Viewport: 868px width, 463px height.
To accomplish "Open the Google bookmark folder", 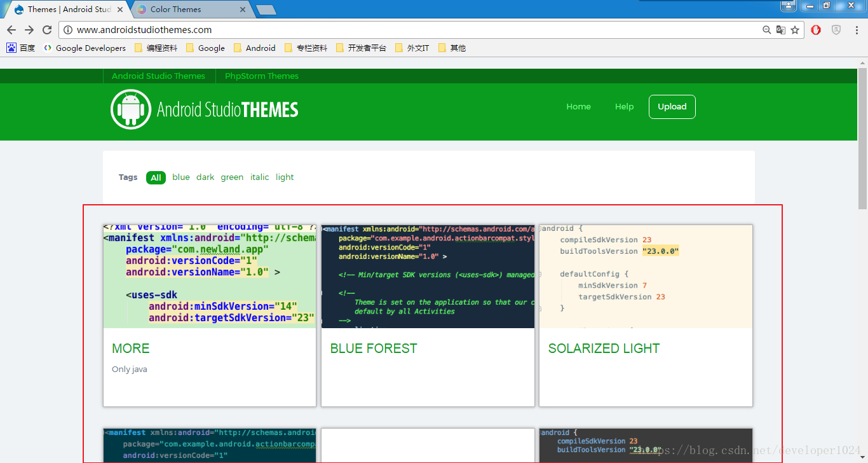I will pyautogui.click(x=205, y=48).
